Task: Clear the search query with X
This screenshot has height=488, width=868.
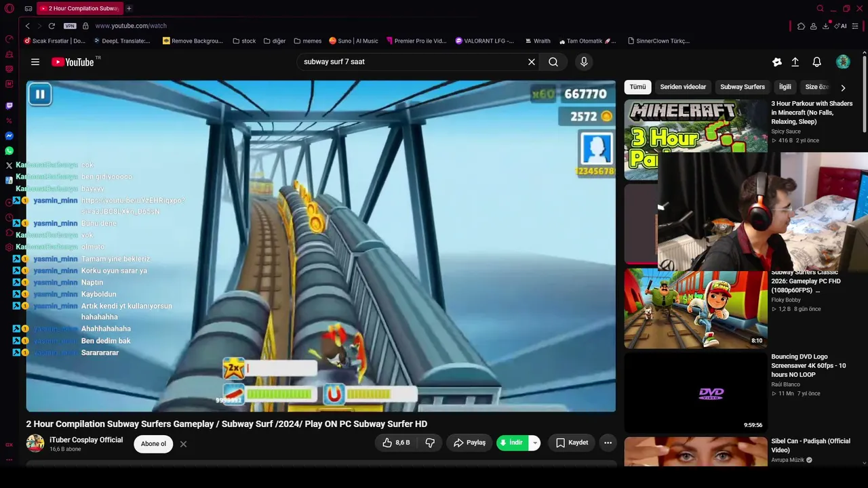Action: pos(532,62)
